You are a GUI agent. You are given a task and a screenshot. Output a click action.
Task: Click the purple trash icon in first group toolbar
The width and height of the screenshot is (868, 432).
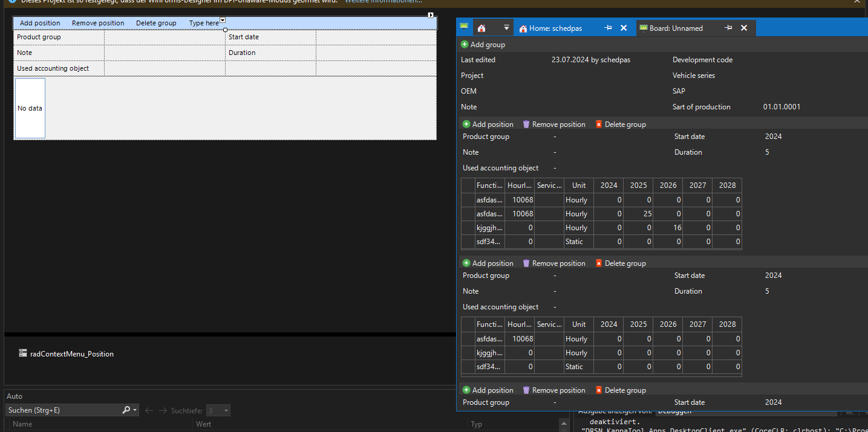(x=526, y=124)
